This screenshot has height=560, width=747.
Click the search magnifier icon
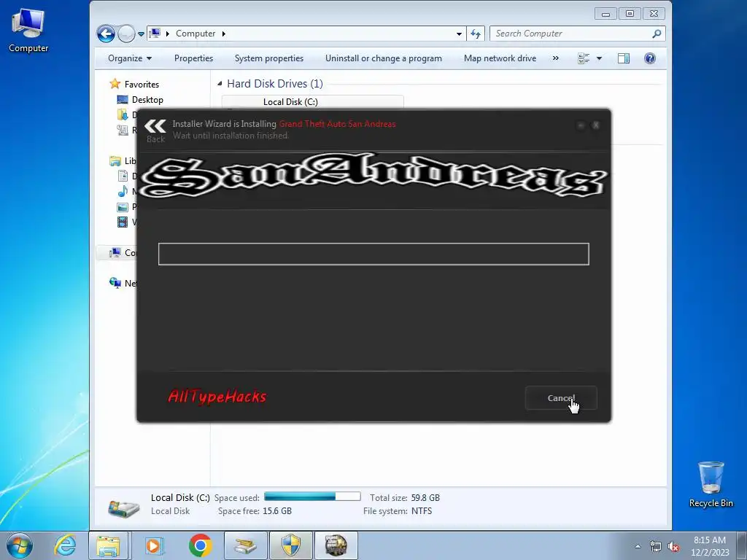[x=657, y=34]
